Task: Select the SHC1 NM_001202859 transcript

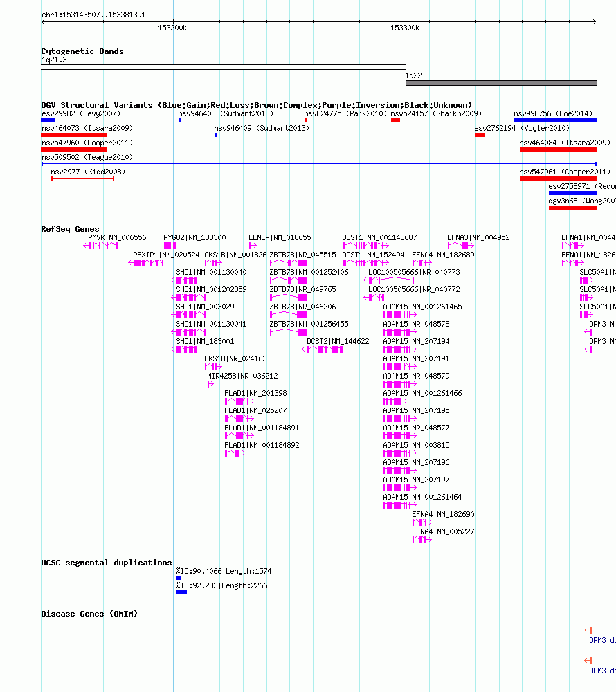Action: coord(188,298)
